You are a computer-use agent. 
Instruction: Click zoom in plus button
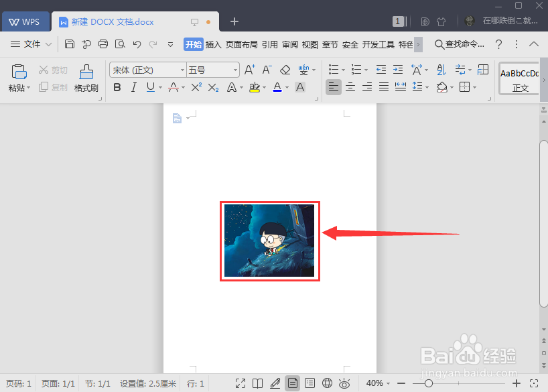click(517, 383)
